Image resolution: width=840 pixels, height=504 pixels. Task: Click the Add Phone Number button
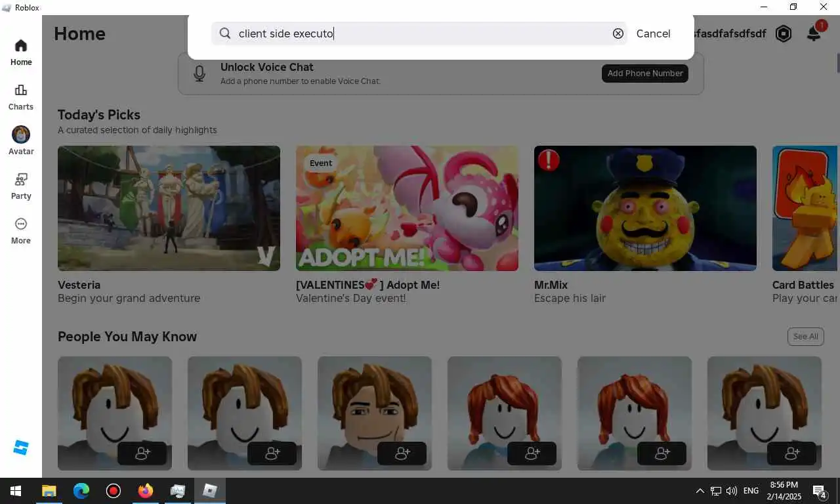pyautogui.click(x=645, y=73)
